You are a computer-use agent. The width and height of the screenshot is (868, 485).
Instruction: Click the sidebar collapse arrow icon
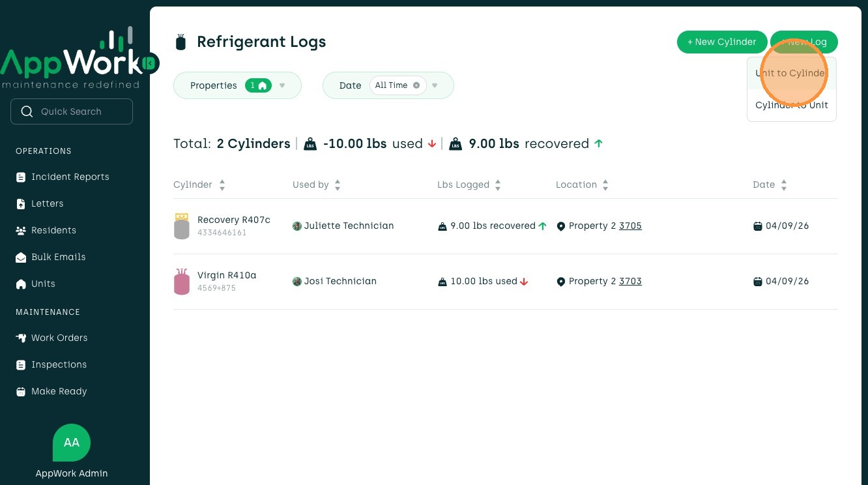tap(150, 63)
